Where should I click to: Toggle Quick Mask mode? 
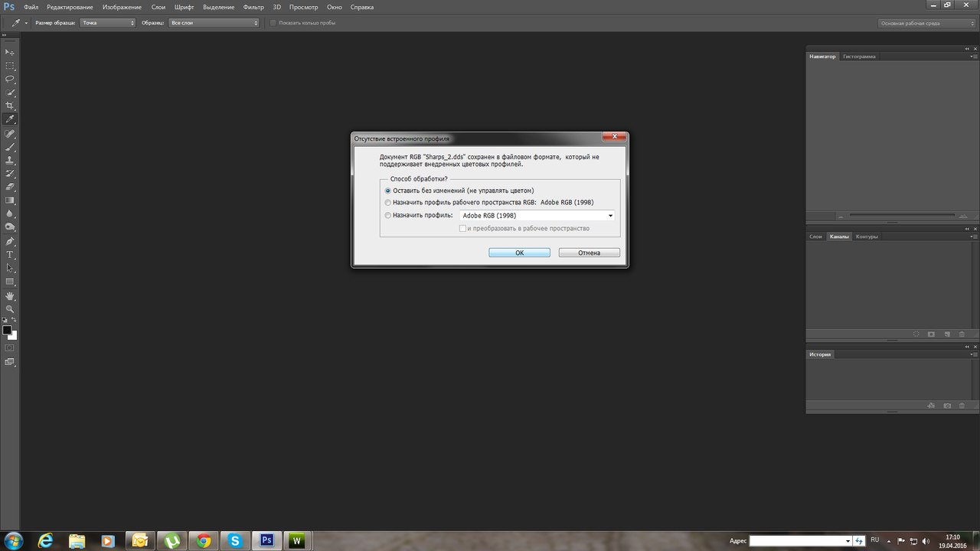pos(10,347)
